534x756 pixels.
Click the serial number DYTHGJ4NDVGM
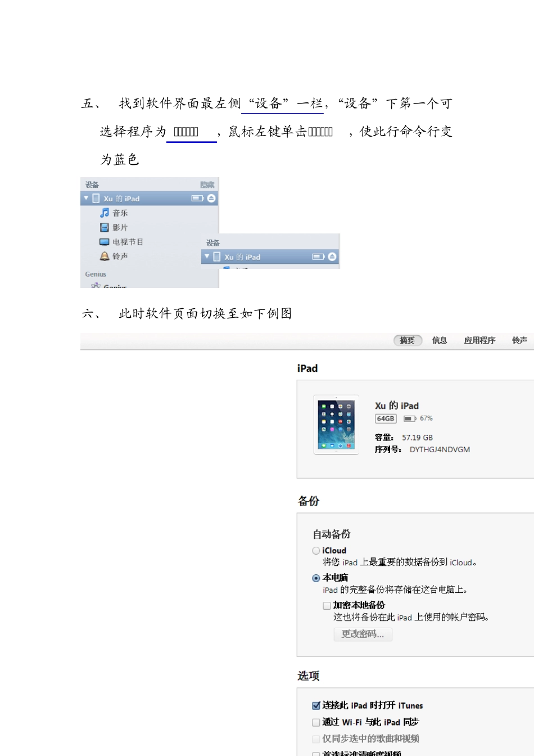click(x=440, y=449)
